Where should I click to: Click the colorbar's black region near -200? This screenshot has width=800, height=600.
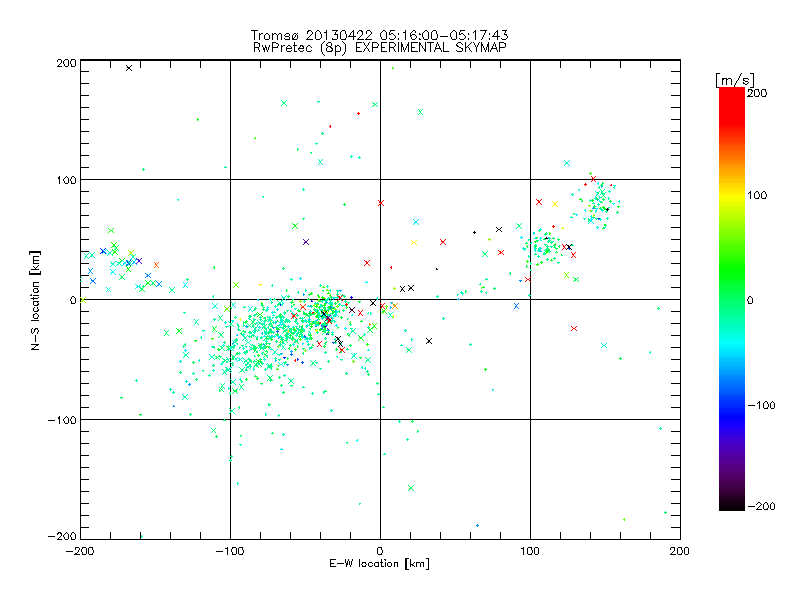[x=732, y=503]
